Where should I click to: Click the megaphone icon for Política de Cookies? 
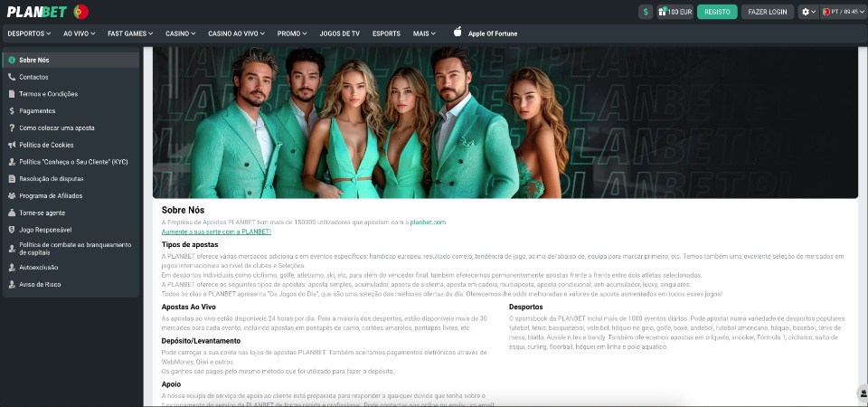pos(12,145)
